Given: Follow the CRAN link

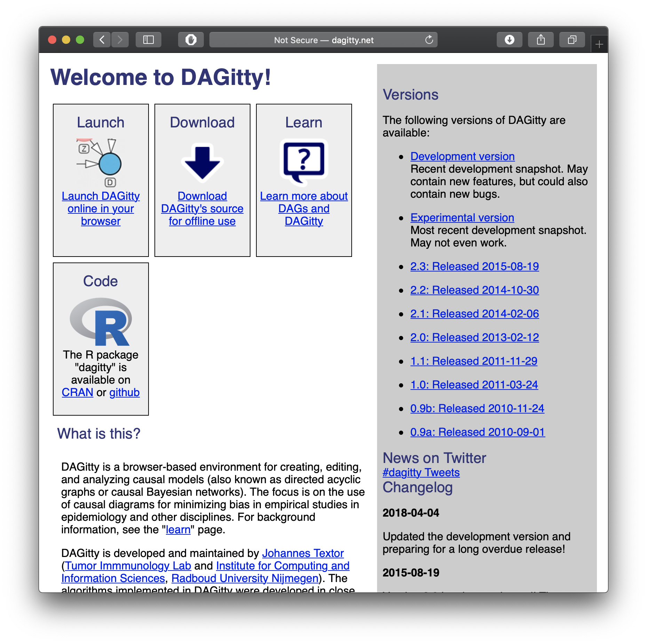Looking at the screenshot, I should [x=77, y=393].
